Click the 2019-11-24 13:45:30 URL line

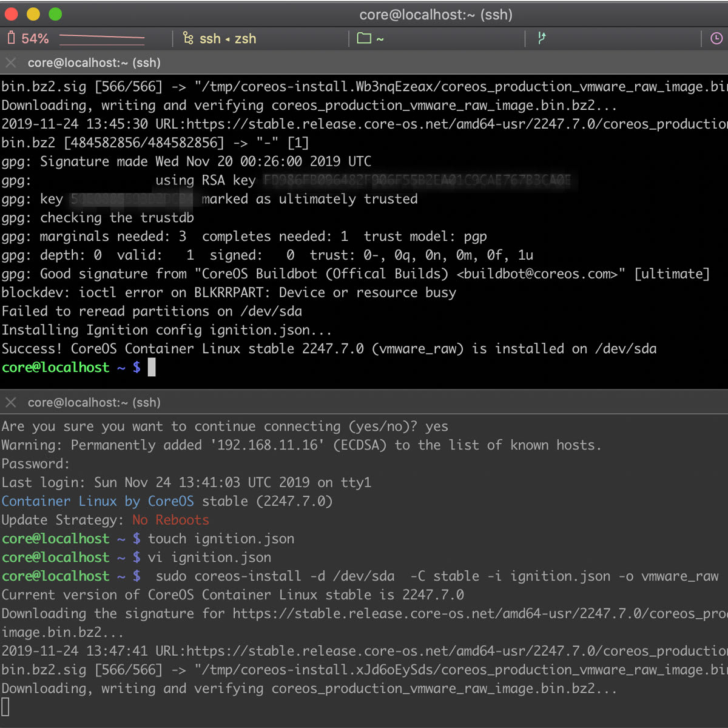pyautogui.click(x=364, y=124)
